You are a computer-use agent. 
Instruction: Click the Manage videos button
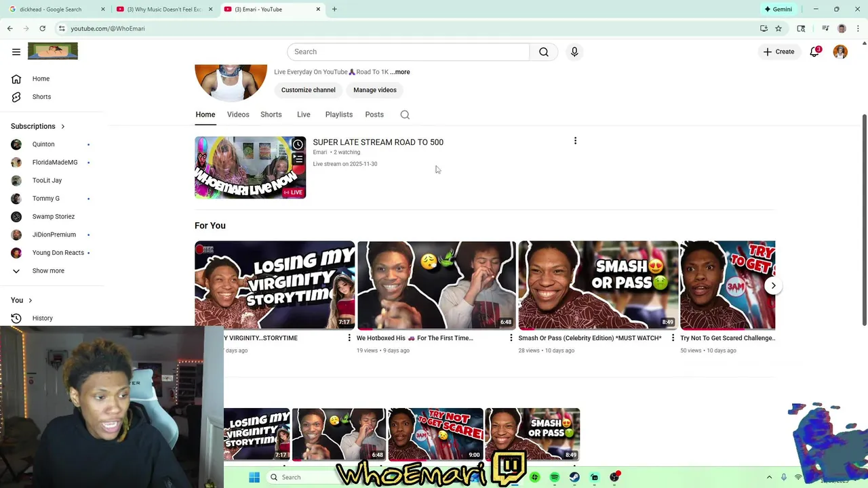[x=375, y=90]
